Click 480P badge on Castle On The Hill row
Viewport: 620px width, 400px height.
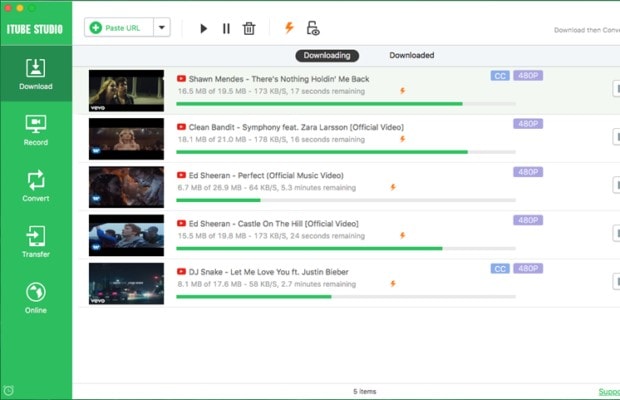coord(528,220)
